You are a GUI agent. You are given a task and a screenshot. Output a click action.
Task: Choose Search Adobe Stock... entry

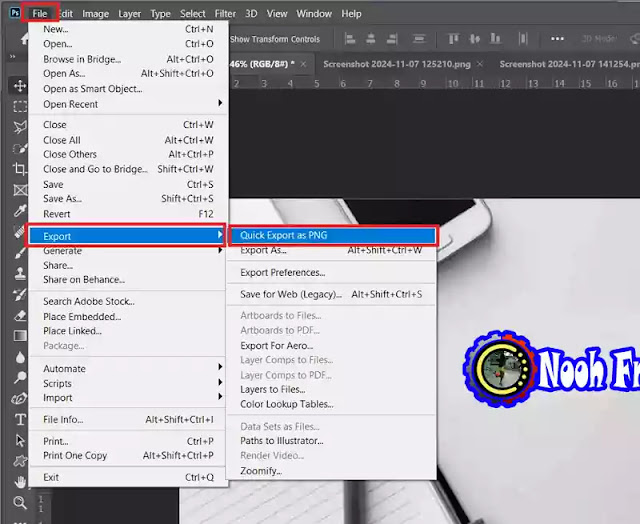[127, 301]
